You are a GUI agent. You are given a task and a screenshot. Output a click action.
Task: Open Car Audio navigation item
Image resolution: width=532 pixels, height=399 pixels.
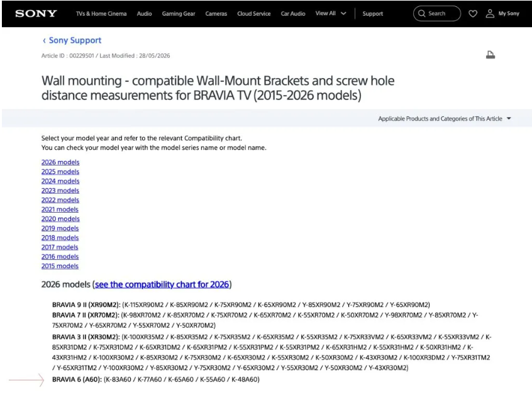pyautogui.click(x=293, y=14)
